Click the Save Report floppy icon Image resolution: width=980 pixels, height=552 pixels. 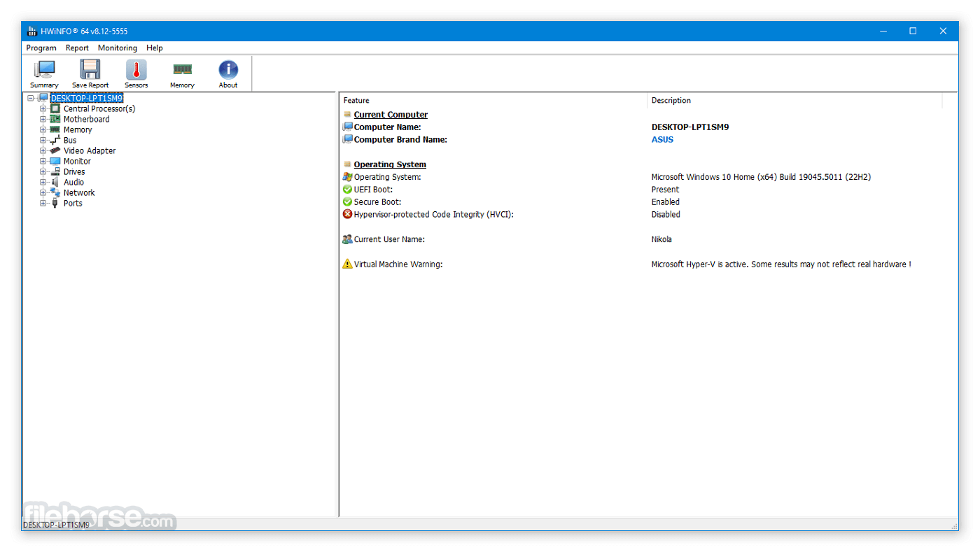click(x=90, y=69)
